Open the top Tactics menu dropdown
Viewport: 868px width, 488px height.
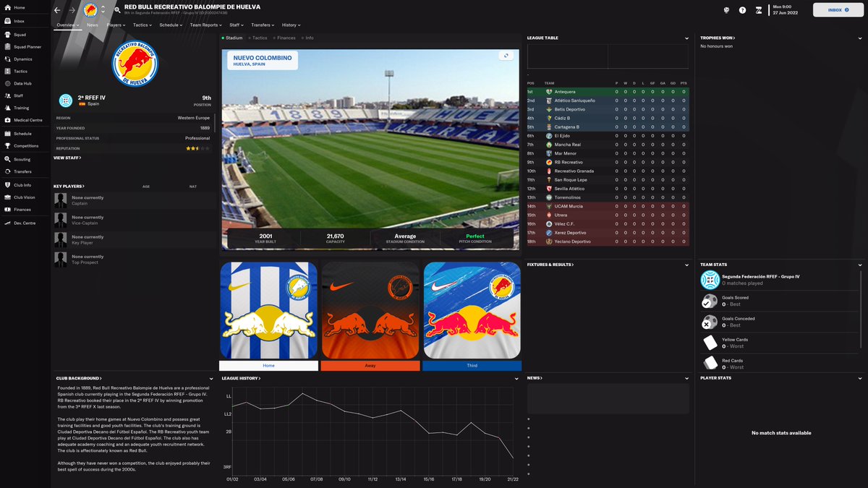(x=142, y=25)
